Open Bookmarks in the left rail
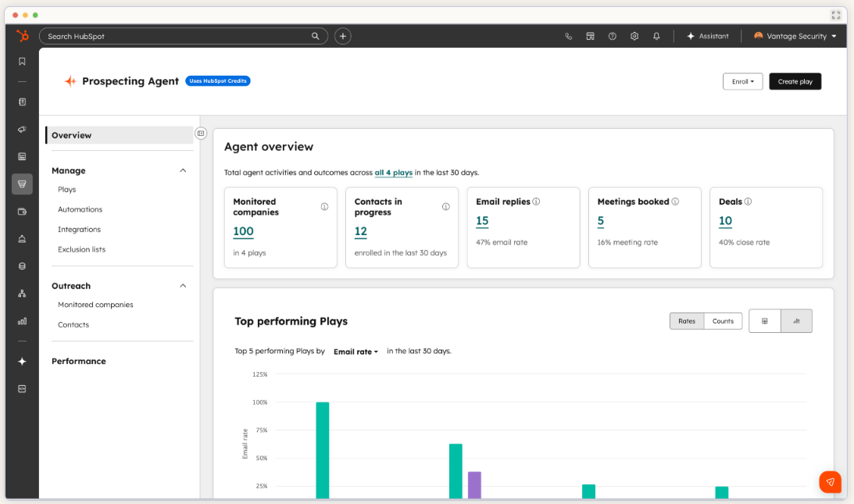The width and height of the screenshot is (854, 504). pos(23,62)
